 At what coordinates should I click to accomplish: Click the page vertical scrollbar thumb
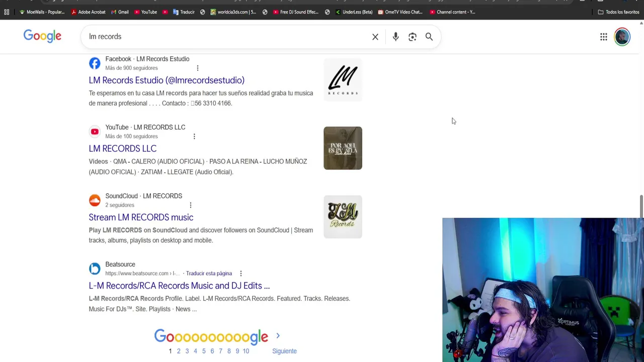[641, 207]
